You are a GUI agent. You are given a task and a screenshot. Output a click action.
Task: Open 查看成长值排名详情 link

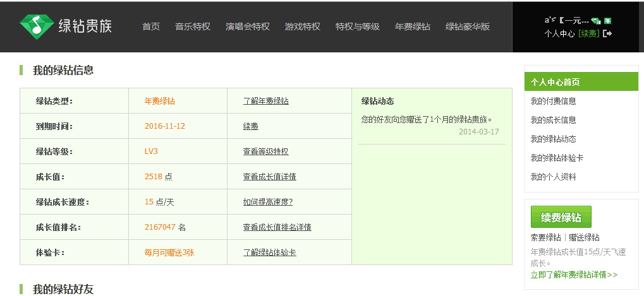277,227
